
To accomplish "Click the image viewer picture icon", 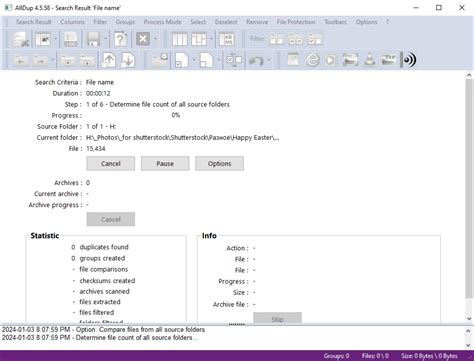I will (350, 60).
